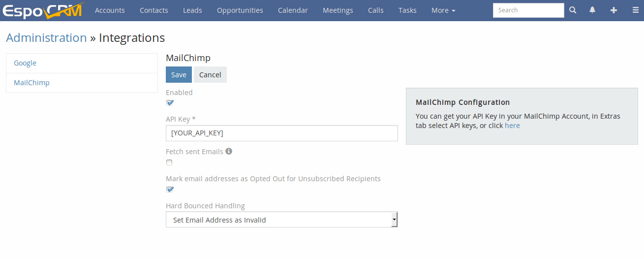Click the Administration breadcrumb link
This screenshot has height=259, width=644.
[x=46, y=38]
